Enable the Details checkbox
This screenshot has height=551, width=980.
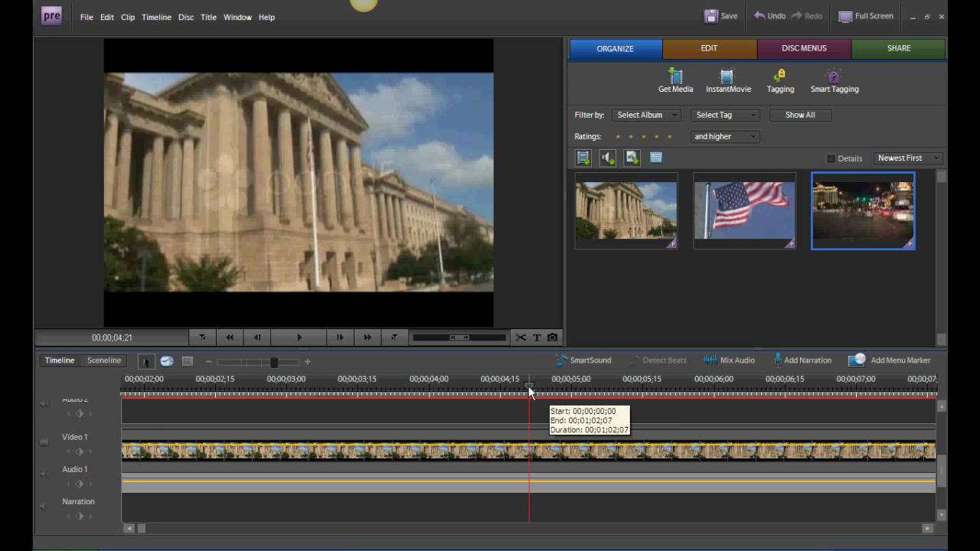[831, 158]
